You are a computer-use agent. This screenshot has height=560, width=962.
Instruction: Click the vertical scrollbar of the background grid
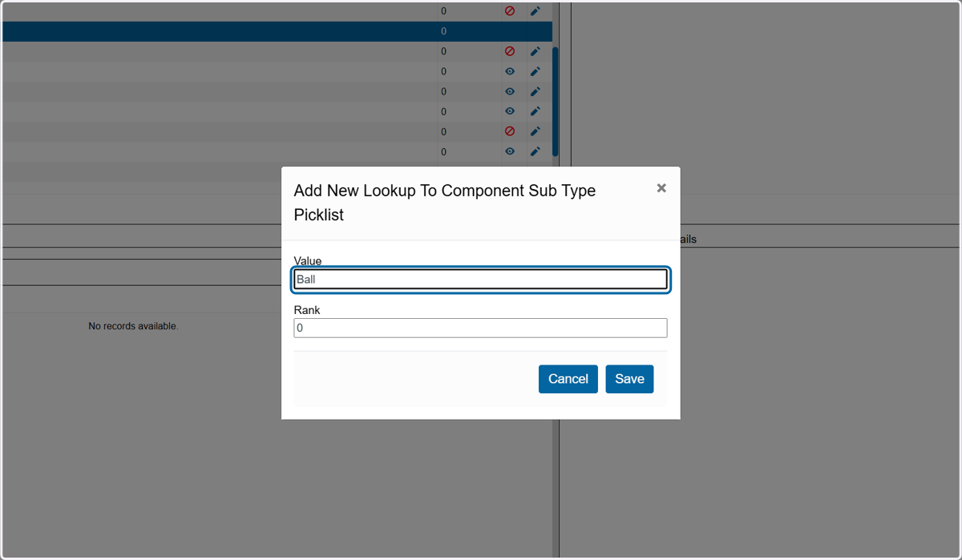(x=556, y=100)
